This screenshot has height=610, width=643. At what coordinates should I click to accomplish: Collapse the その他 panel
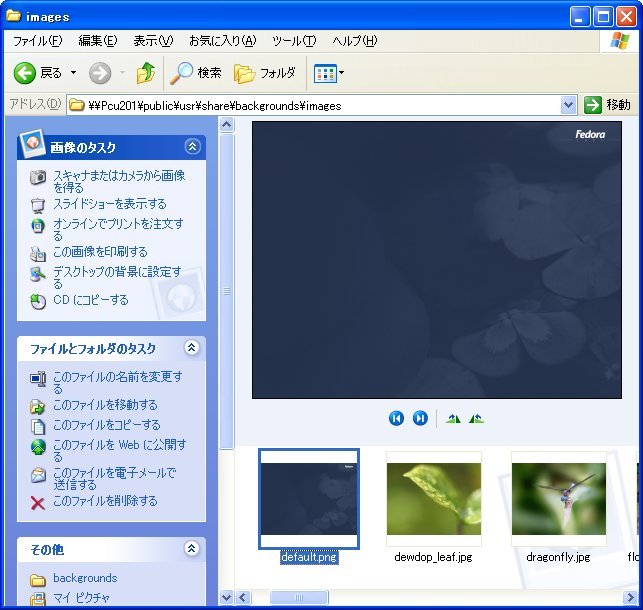[192, 549]
